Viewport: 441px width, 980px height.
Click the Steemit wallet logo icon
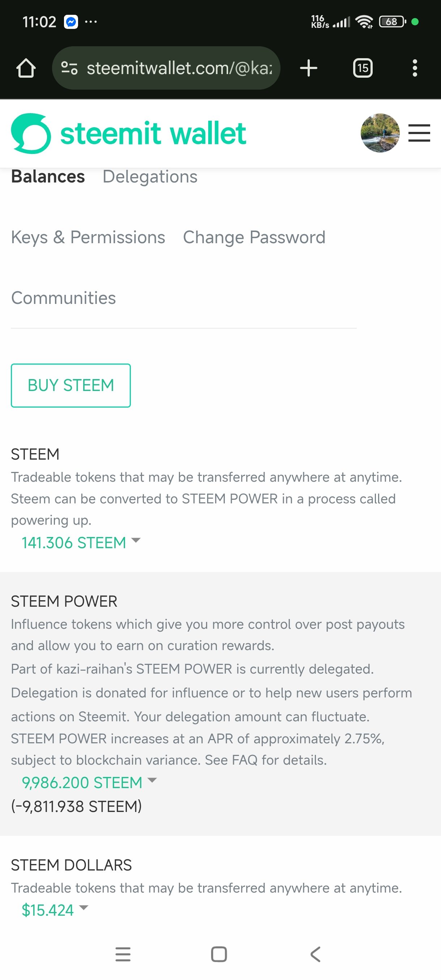pos(31,134)
